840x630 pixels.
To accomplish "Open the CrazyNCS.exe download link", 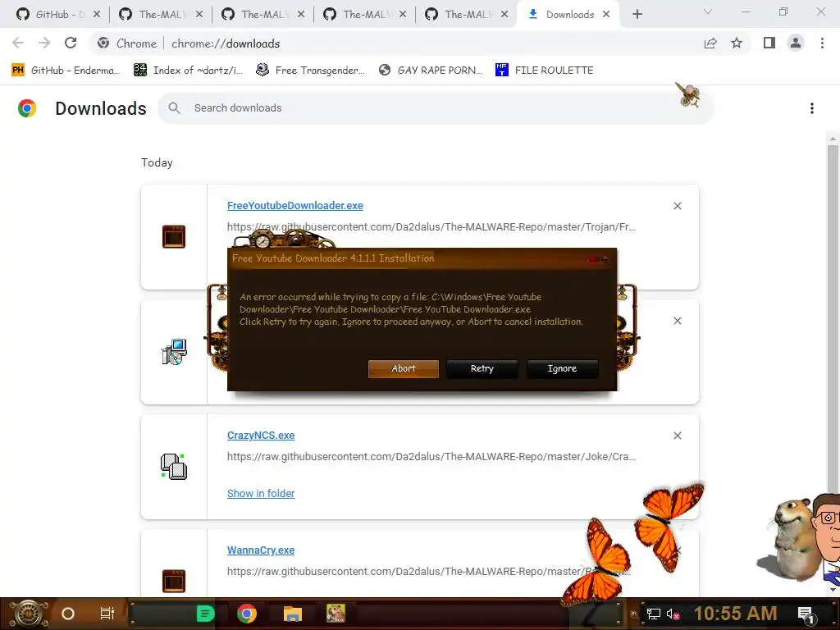I will (260, 436).
